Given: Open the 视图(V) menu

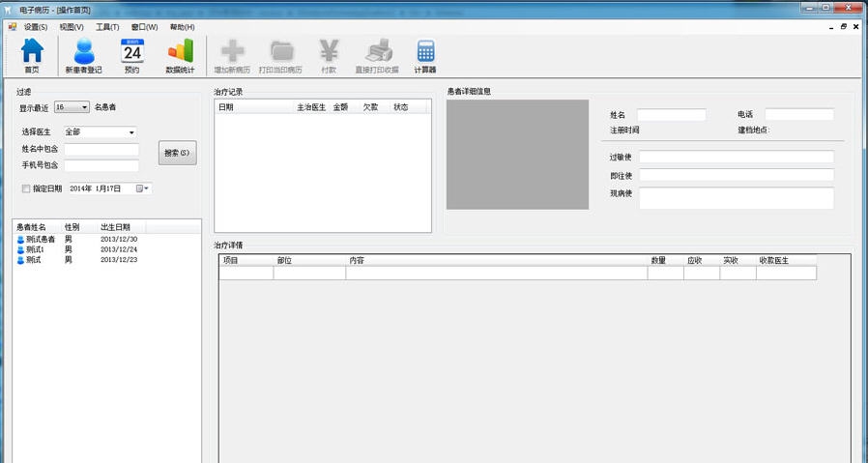Looking at the screenshot, I should 72,27.
